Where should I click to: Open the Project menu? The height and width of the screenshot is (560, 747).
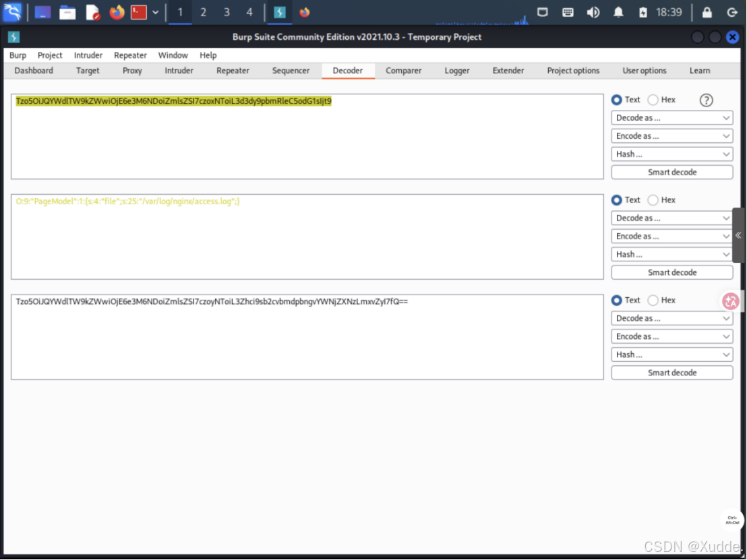[x=50, y=55]
